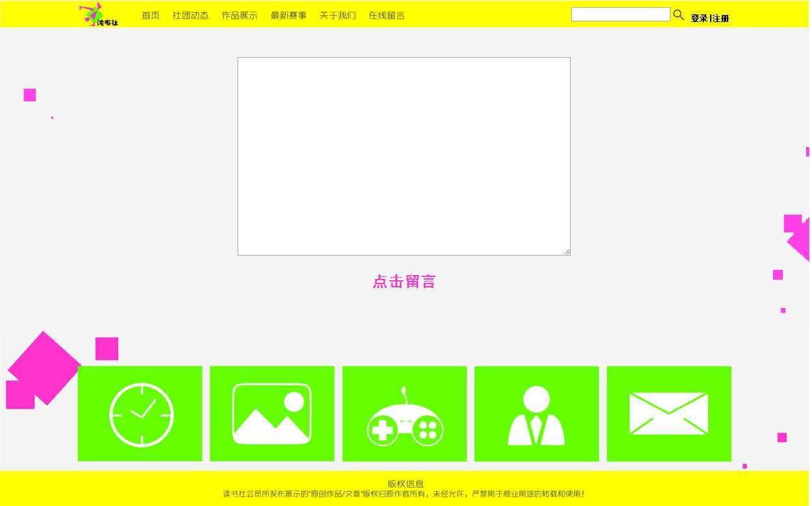Click the envelope mail green tile
Viewport: 812px width, 506px height.
click(x=669, y=414)
